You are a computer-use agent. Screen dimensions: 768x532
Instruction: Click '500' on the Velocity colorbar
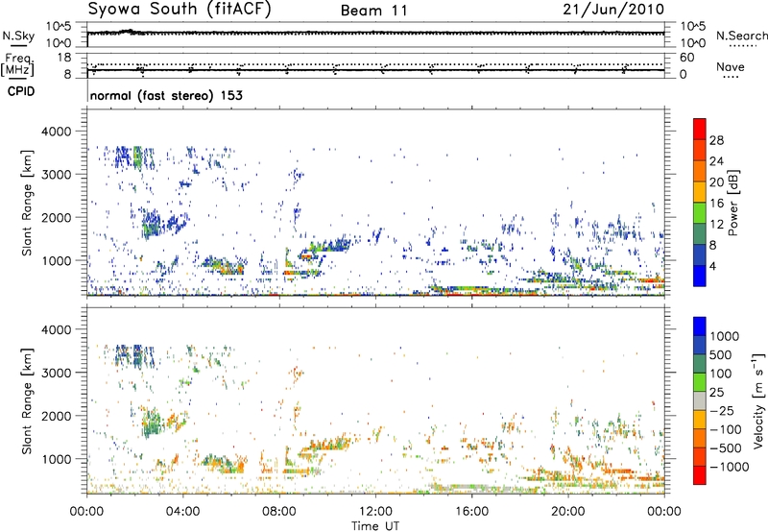(x=721, y=354)
